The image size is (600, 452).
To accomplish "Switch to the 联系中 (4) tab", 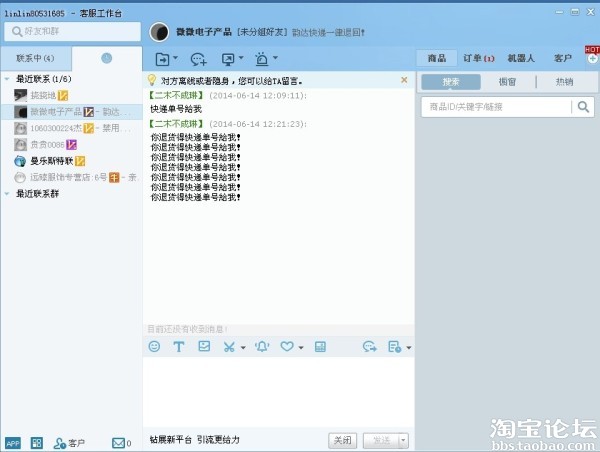I will click(x=36, y=58).
